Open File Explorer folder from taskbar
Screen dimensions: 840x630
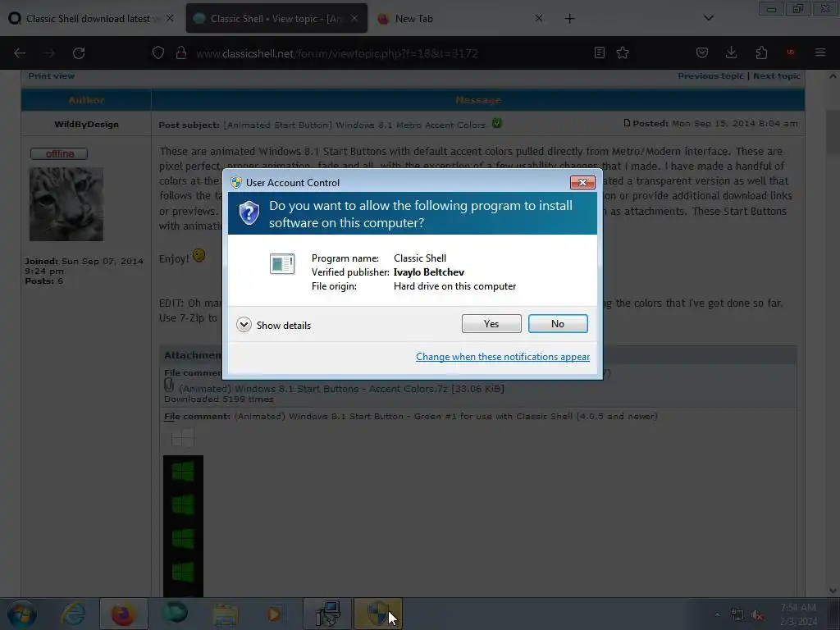tap(226, 614)
